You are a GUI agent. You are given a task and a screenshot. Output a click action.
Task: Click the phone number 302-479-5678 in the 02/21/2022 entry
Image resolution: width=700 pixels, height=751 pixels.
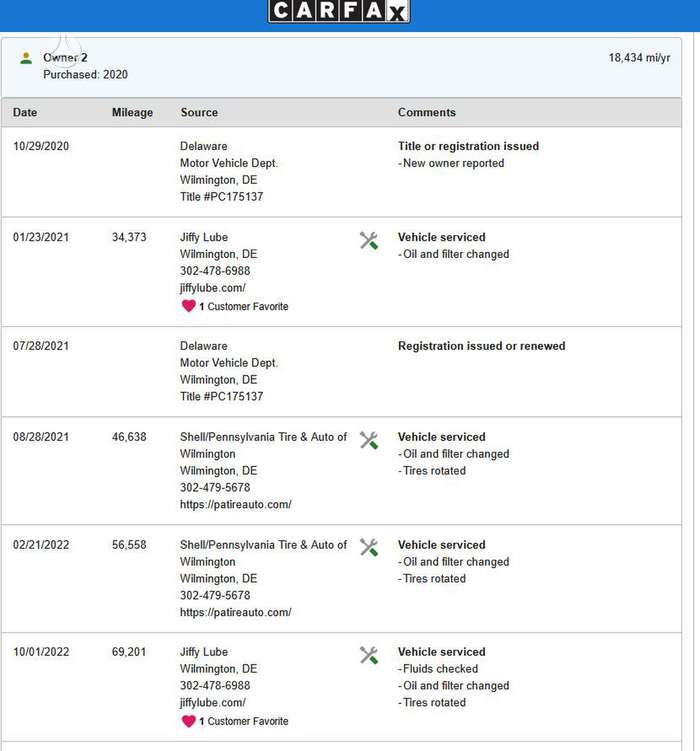[215, 595]
